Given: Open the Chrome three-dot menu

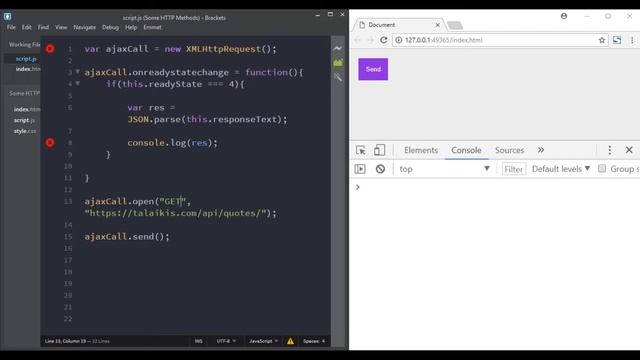Looking at the screenshot, I should (x=632, y=40).
